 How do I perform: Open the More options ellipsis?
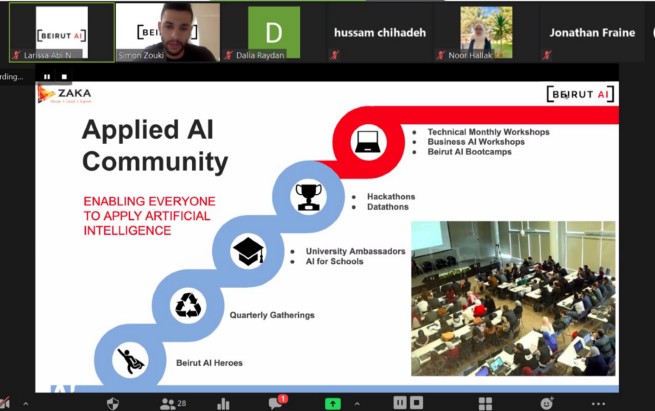(x=598, y=403)
